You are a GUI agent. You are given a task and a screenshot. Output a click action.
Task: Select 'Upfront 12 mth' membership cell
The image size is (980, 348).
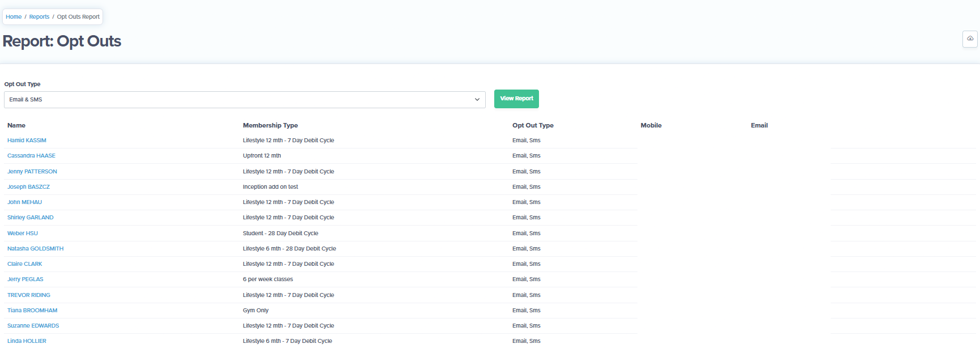point(262,156)
